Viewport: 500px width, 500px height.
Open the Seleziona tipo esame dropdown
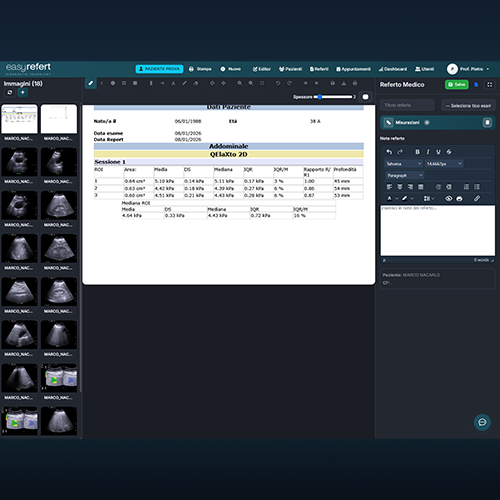(x=468, y=106)
